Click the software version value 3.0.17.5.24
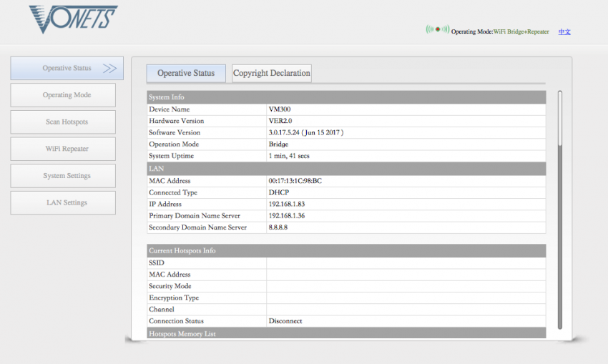 [306, 132]
